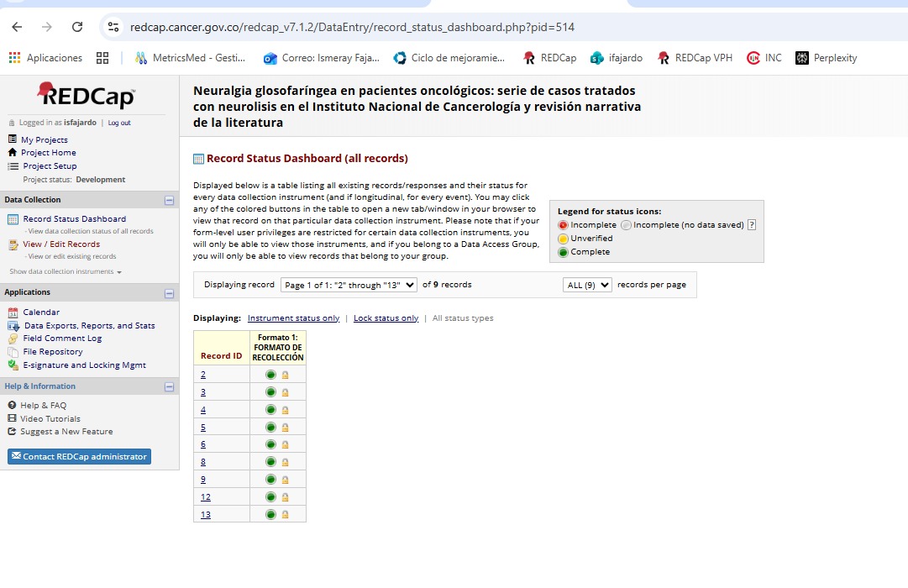
Task: Collapse the Help & Information panel
Action: coord(169,387)
